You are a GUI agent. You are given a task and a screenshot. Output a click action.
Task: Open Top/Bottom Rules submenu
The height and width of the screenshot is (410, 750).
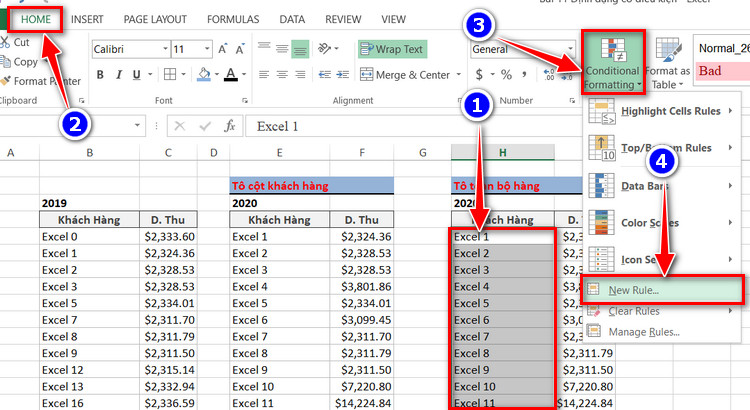(x=662, y=148)
